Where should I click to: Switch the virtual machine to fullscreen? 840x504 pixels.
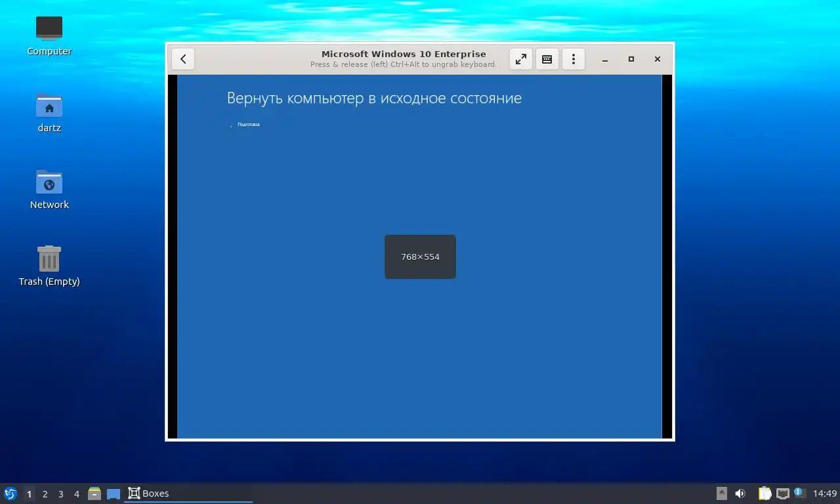point(521,59)
